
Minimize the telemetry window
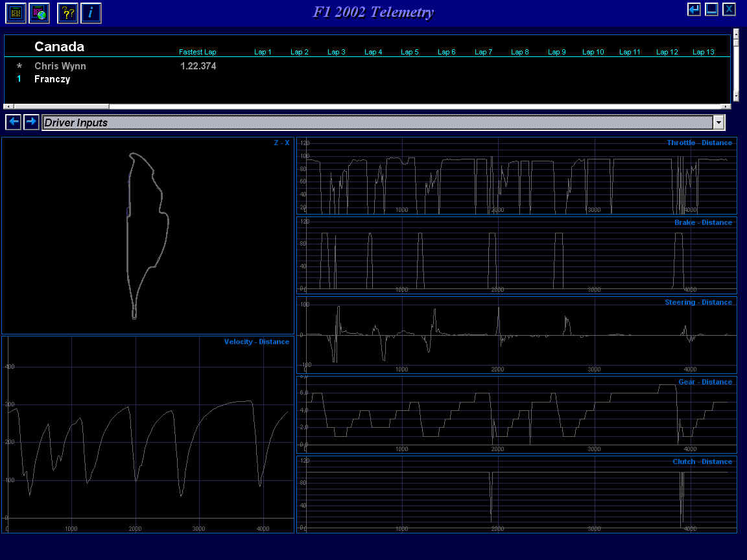pyautogui.click(x=711, y=9)
